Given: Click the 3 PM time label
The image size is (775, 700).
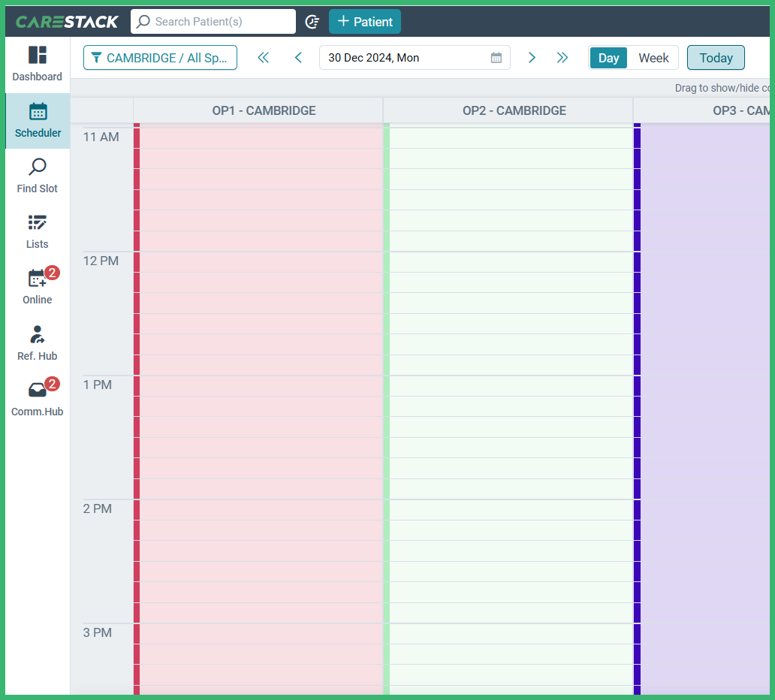Looking at the screenshot, I should (98, 632).
